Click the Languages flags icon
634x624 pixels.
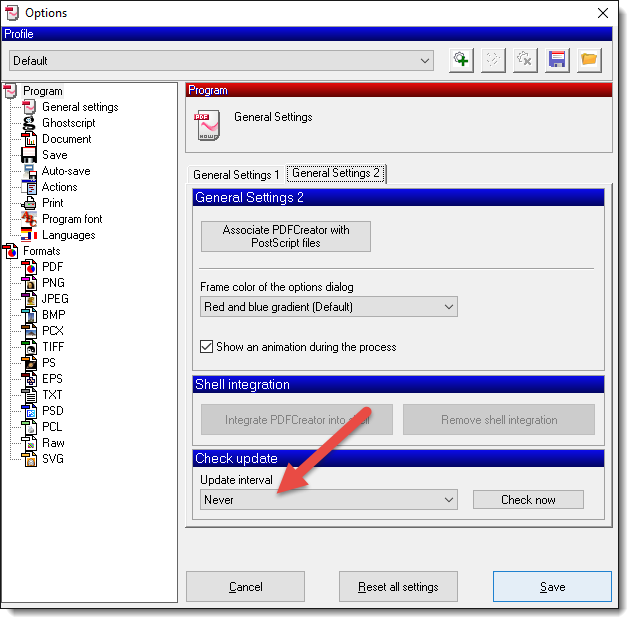point(29,235)
